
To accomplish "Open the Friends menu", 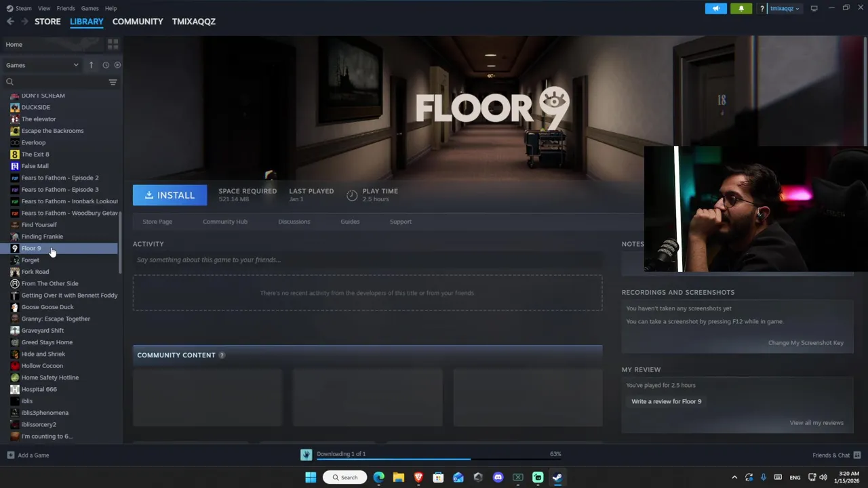I will tap(66, 8).
